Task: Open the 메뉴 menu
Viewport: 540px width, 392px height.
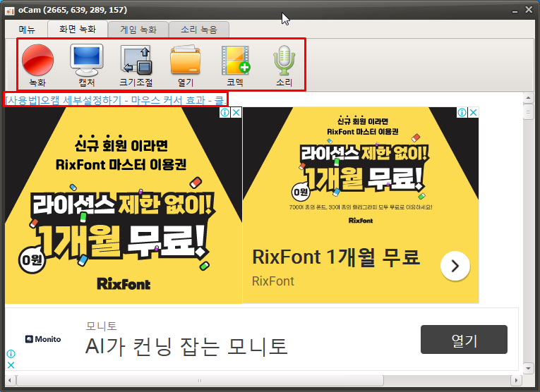Action: click(27, 30)
